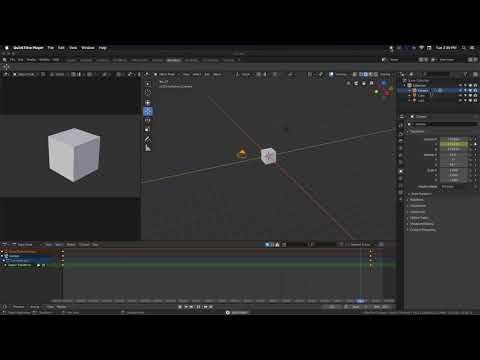The image size is (480, 360).
Task: Open the Overlays popover in viewport header
Action: point(340,74)
